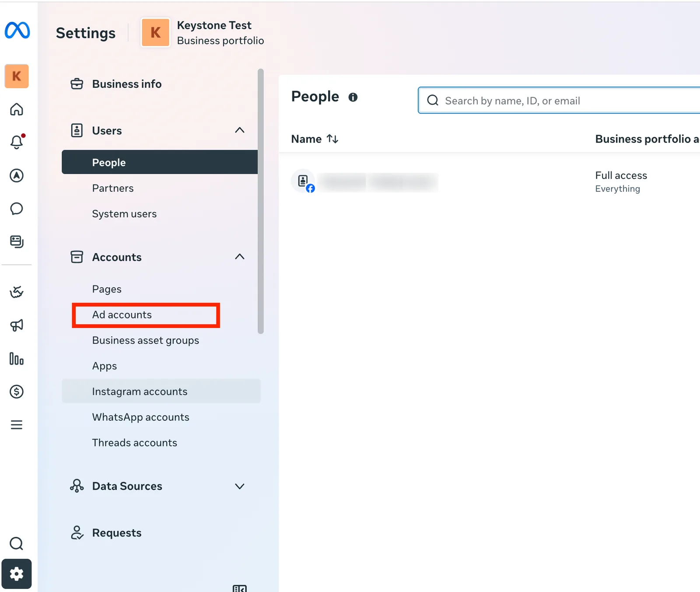Open WhatsApp accounts

point(141,417)
